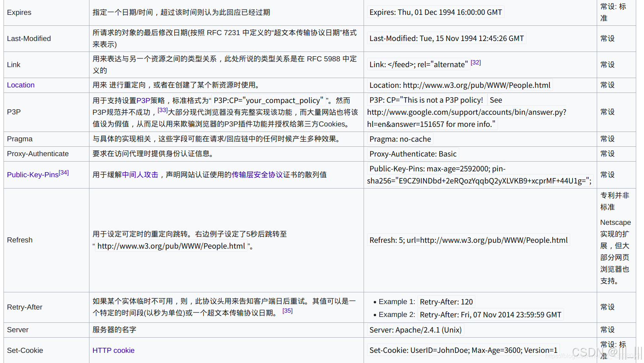Click the P3P CP policy example text
The image size is (644, 363).
tap(467, 112)
